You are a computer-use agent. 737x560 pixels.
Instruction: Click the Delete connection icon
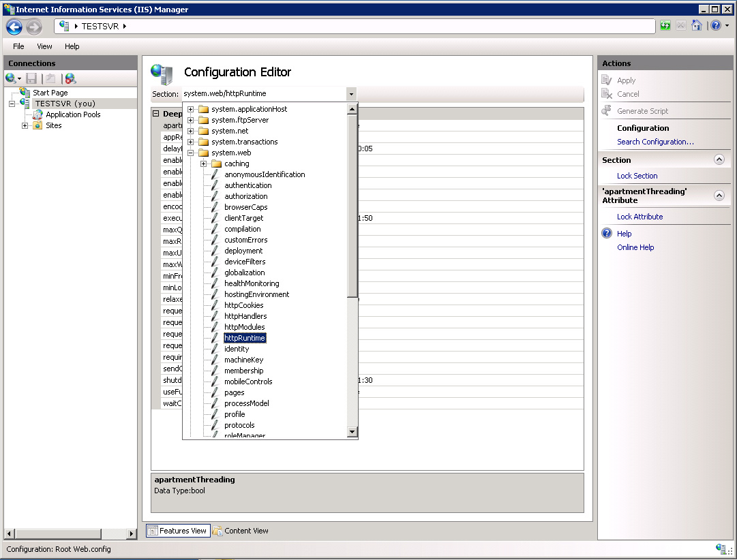[x=70, y=78]
